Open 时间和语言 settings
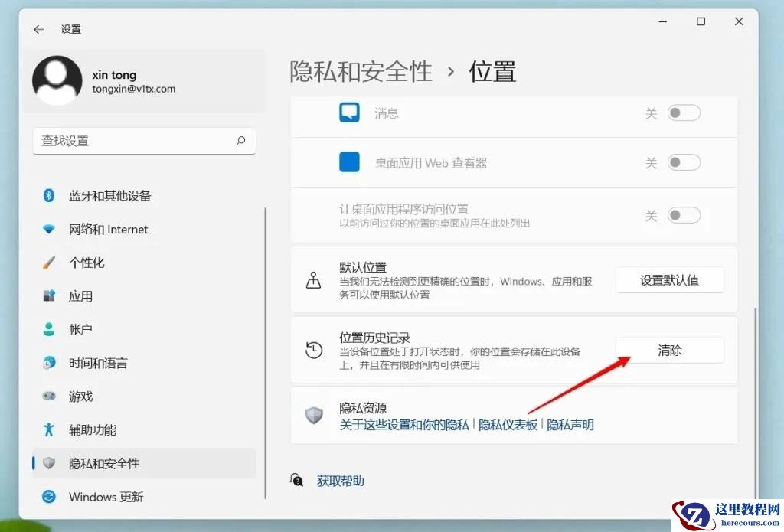Viewport: 784px width, 532px height. (x=98, y=363)
